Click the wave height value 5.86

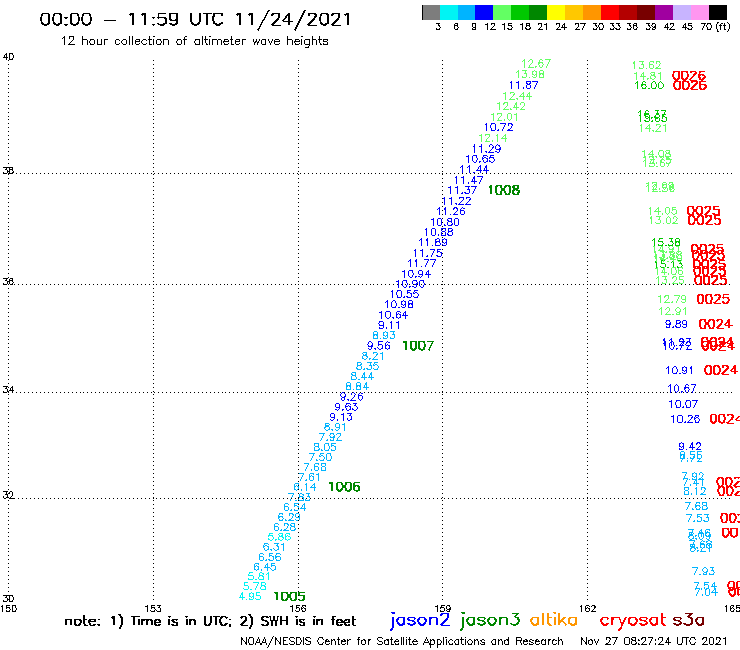click(279, 537)
